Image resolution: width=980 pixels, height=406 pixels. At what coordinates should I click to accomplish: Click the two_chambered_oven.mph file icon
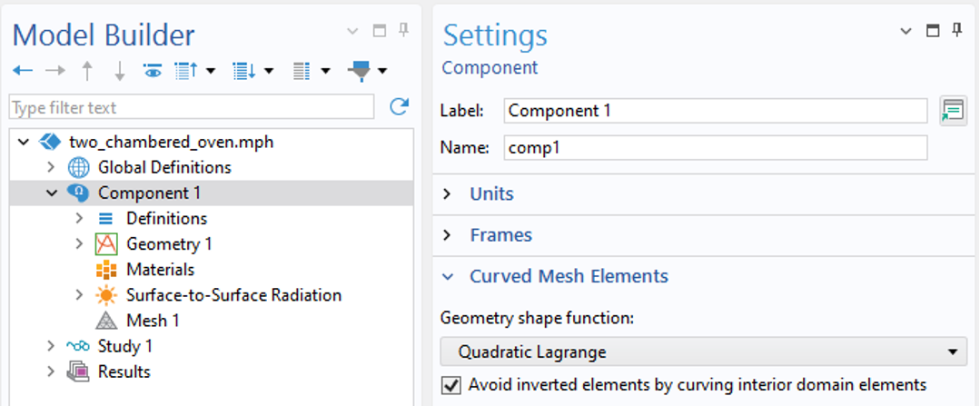coord(50,142)
